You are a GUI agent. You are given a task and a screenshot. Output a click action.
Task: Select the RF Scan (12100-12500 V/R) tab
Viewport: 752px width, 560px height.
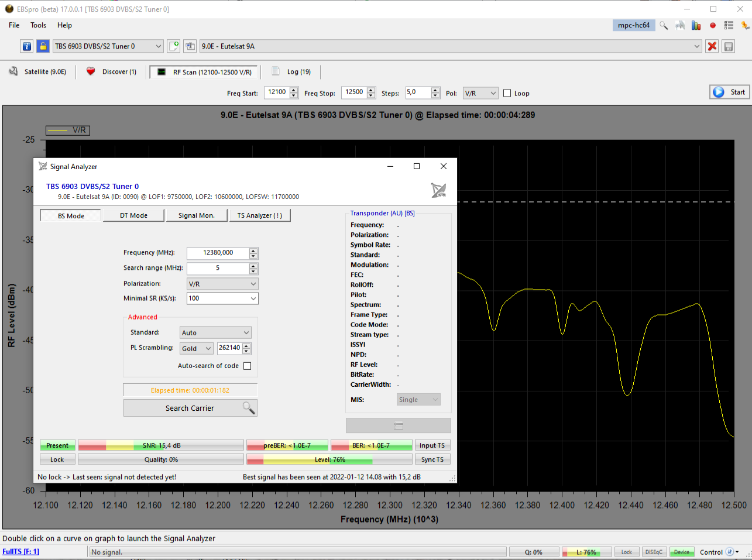pyautogui.click(x=205, y=72)
